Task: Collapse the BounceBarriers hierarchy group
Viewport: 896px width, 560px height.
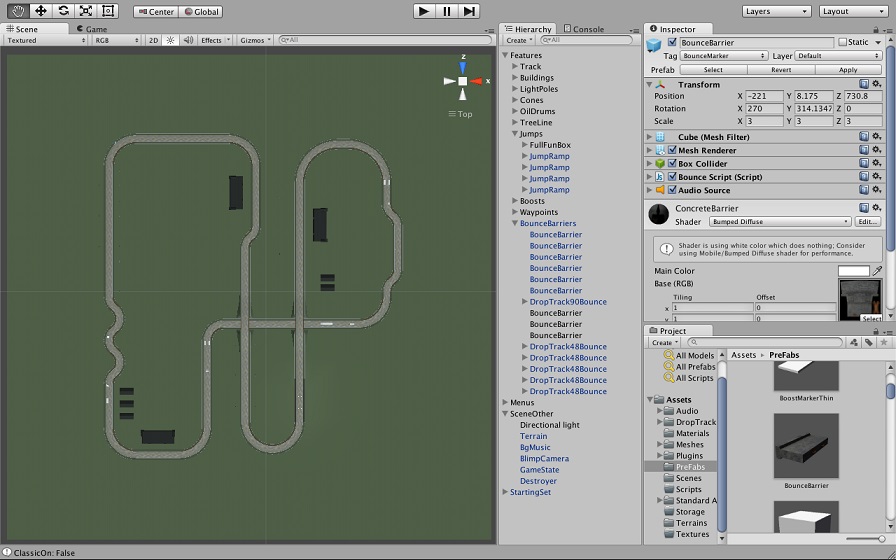Action: point(514,223)
